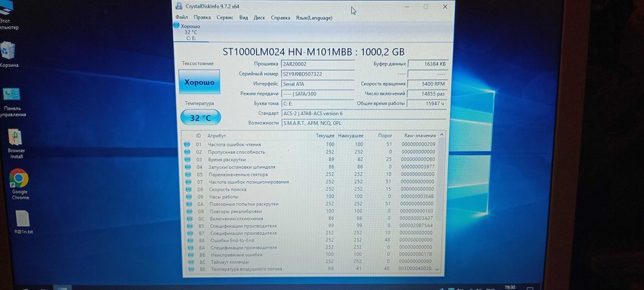Click the standard field ACS-2 ATA8-ACS

[364, 113]
